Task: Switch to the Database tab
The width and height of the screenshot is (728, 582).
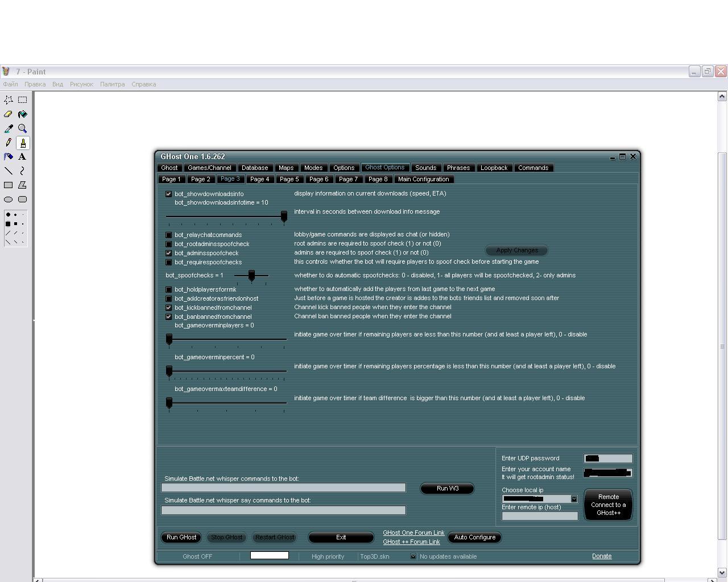Action: [x=255, y=168]
